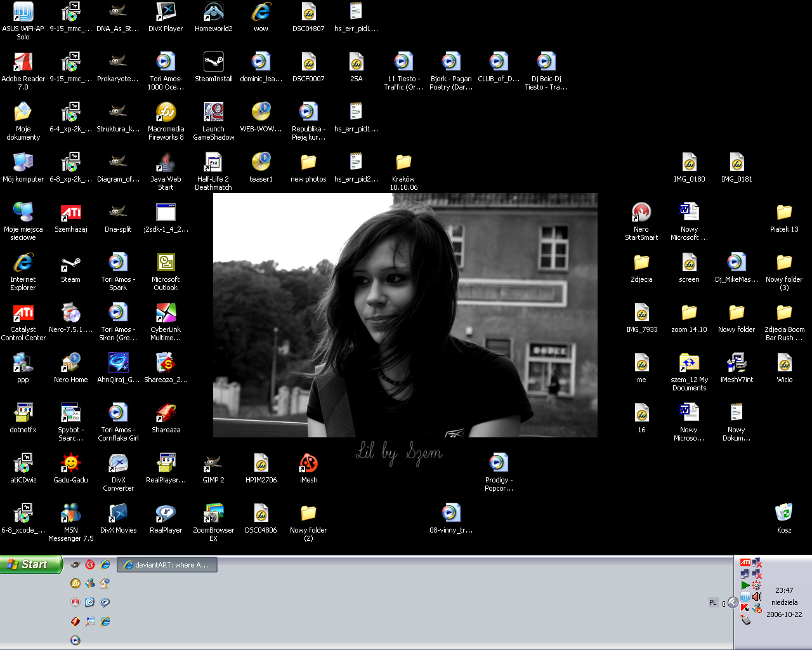
Task: Launch Macromedia Fireworks 8 desktop shortcut
Action: [x=166, y=121]
